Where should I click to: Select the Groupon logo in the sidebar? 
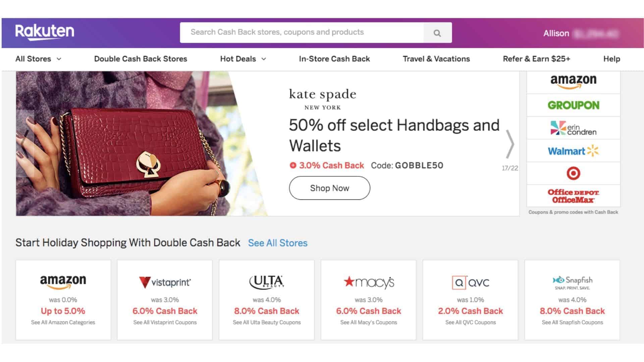click(573, 105)
